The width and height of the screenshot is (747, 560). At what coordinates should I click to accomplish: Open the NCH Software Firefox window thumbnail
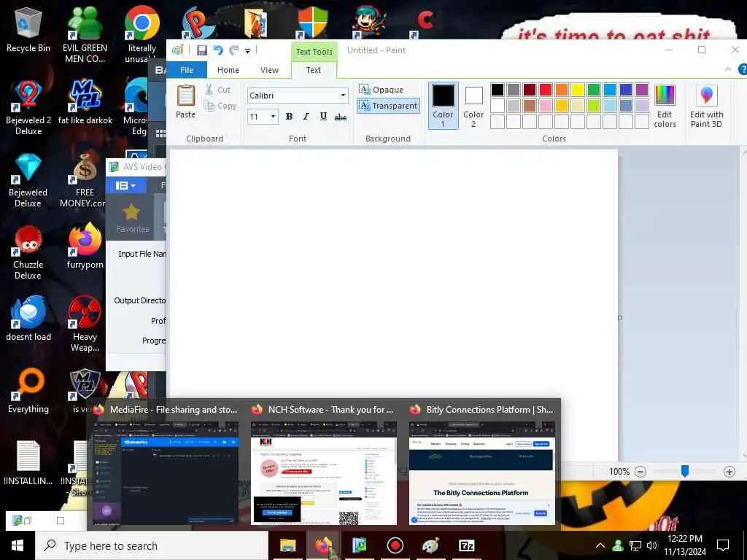click(323, 472)
